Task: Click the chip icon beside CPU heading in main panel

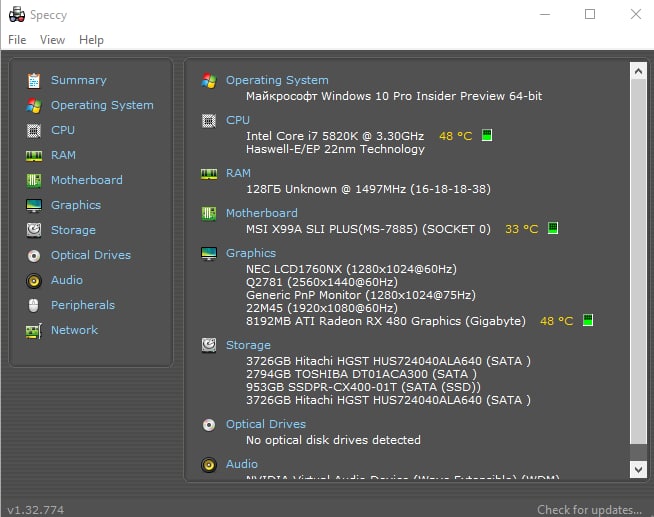Action: coord(209,121)
